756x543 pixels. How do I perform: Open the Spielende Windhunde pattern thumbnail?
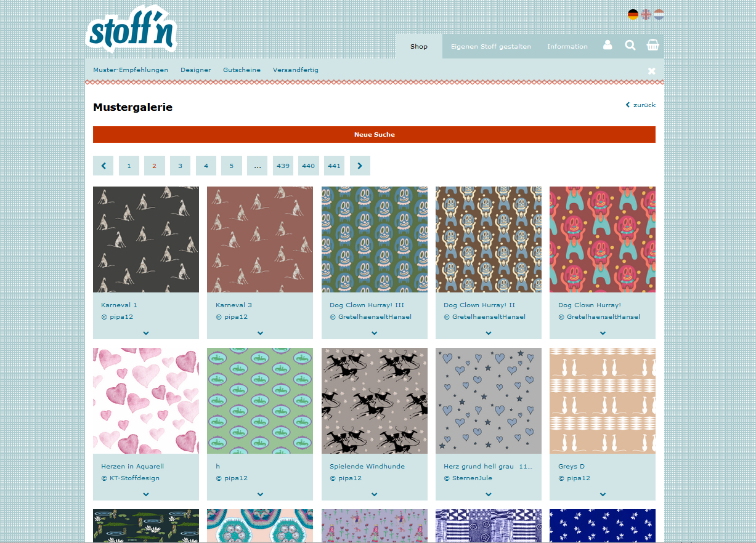point(374,401)
